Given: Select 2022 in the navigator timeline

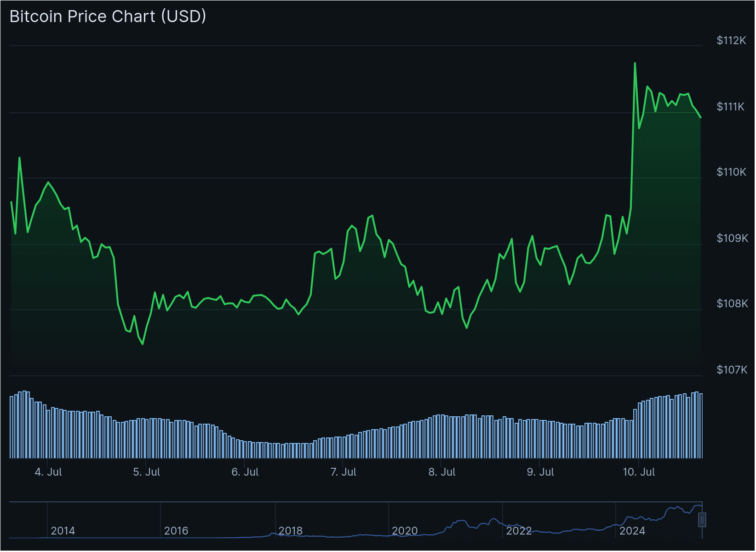Looking at the screenshot, I should click(519, 531).
